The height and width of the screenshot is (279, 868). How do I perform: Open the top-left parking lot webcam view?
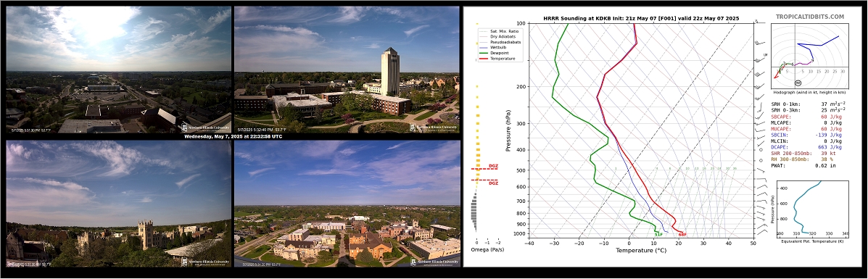[118, 70]
